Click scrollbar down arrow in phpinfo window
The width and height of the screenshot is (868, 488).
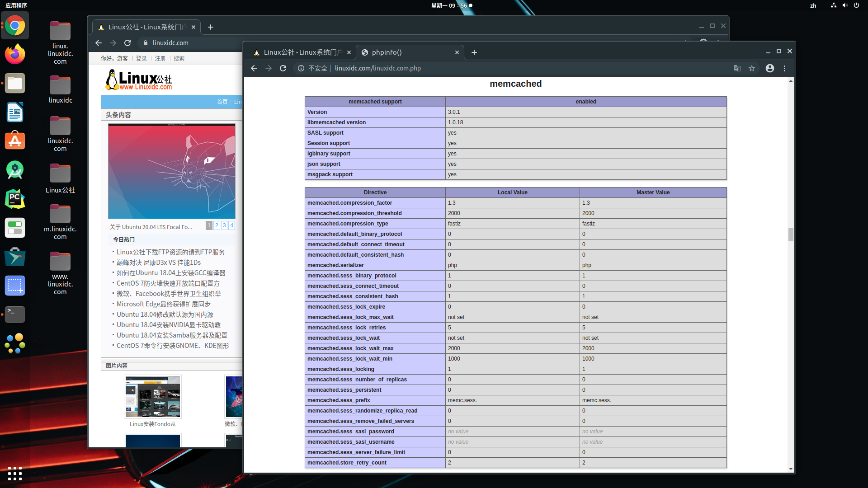click(791, 469)
